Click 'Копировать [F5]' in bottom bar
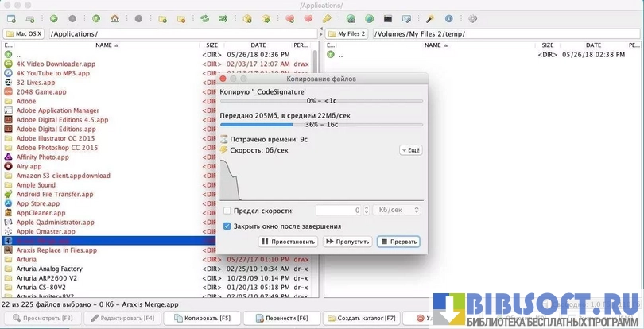 pyautogui.click(x=195, y=318)
